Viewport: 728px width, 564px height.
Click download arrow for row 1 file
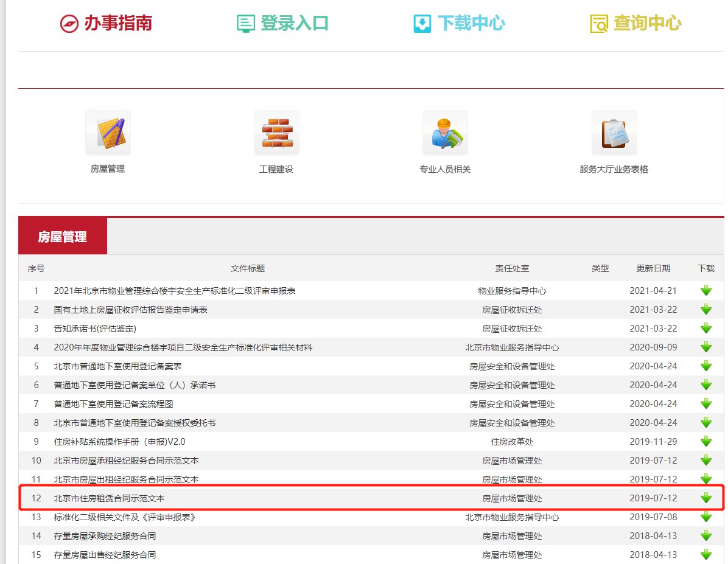pyautogui.click(x=706, y=291)
